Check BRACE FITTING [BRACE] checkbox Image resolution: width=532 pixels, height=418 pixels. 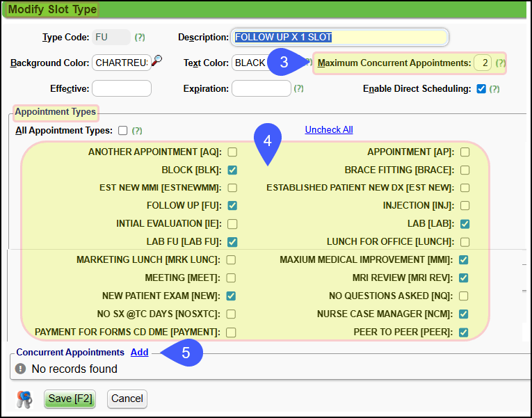click(465, 170)
